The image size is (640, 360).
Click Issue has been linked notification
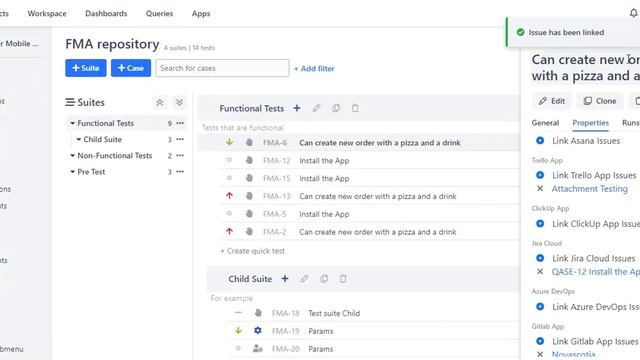(573, 32)
